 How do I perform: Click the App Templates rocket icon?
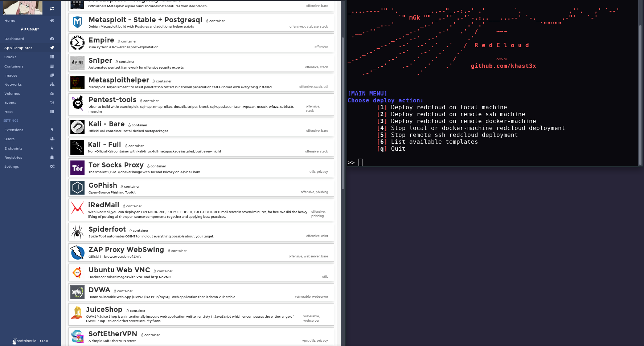pyautogui.click(x=52, y=48)
